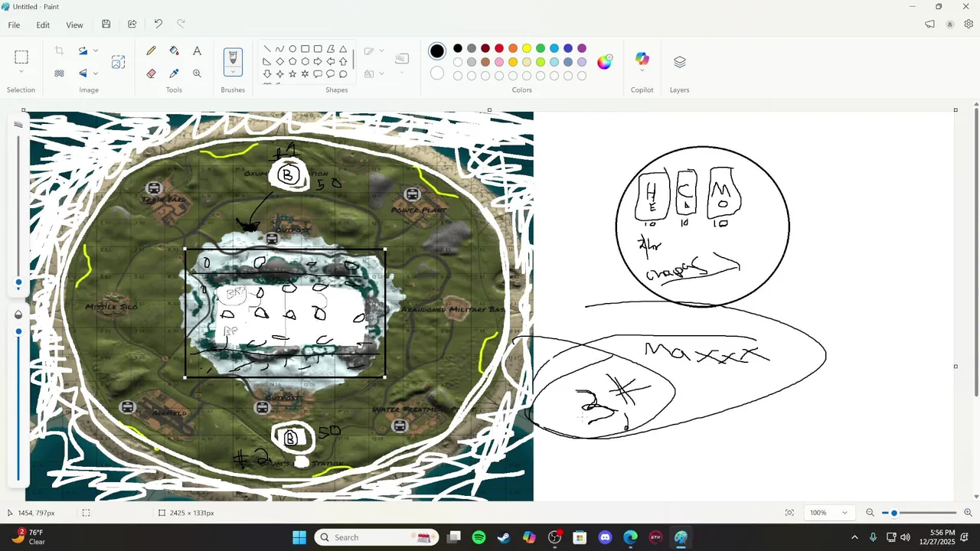The width and height of the screenshot is (980, 551).
Task: Expand the shape Outline dropdown
Action: [381, 51]
